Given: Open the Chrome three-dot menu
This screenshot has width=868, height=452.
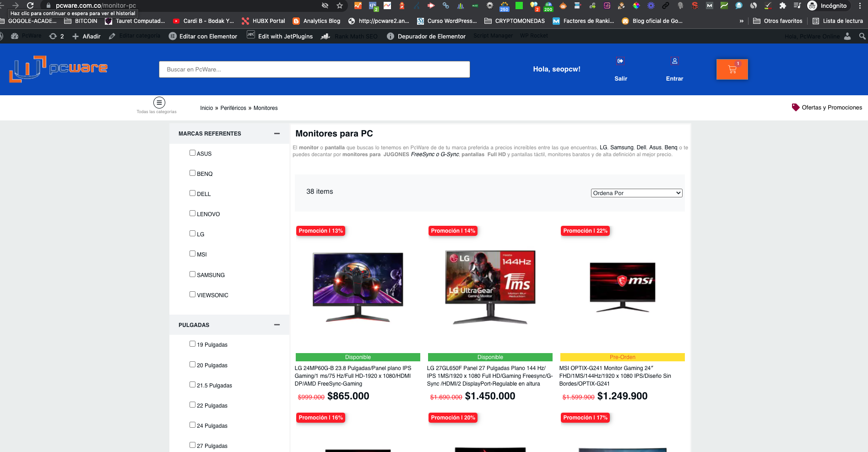Looking at the screenshot, I should 860,5.
